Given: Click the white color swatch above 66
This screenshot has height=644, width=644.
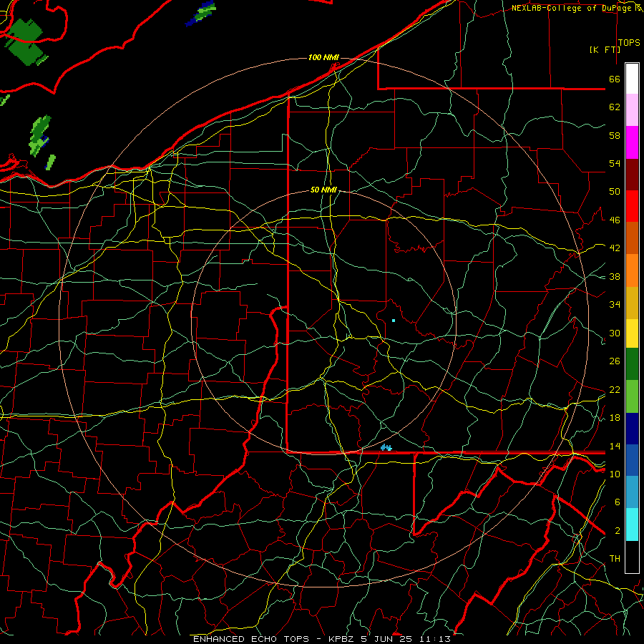Looking at the screenshot, I should click(x=632, y=79).
